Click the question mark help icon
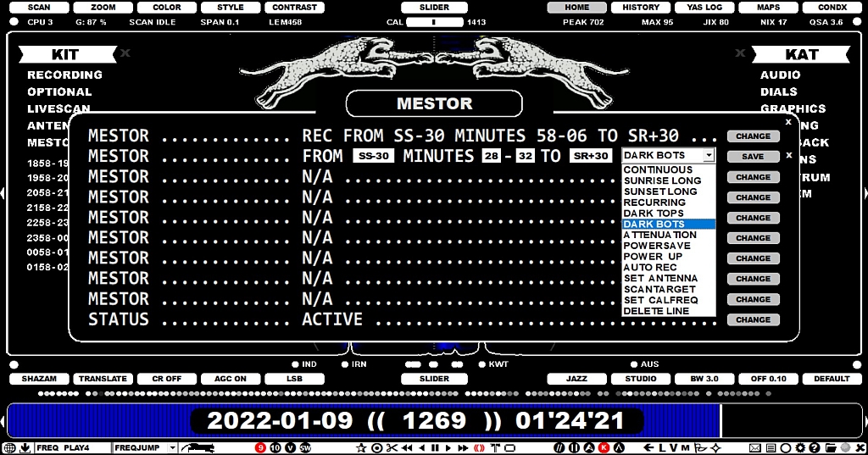This screenshot has width=868, height=455. (815, 447)
